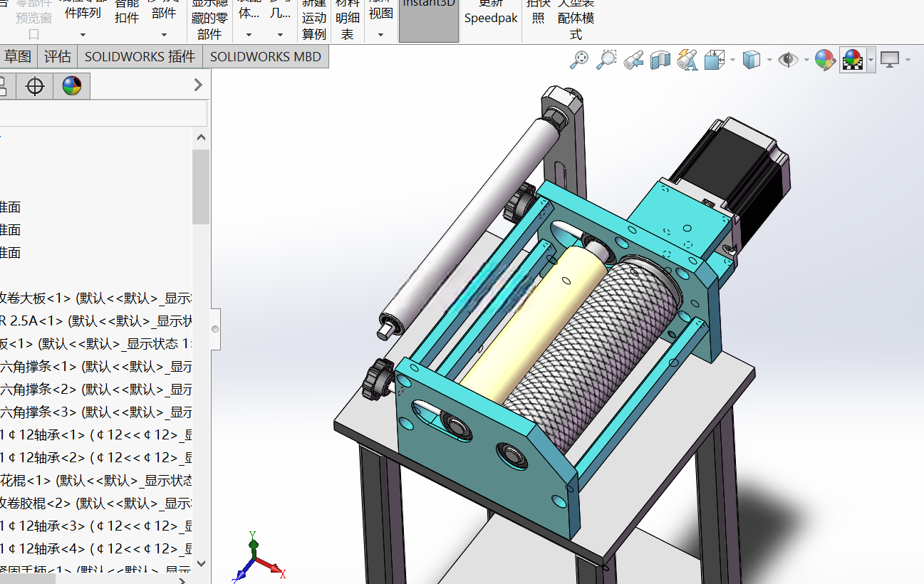Click the Zoom to Fit icon

pyautogui.click(x=579, y=60)
